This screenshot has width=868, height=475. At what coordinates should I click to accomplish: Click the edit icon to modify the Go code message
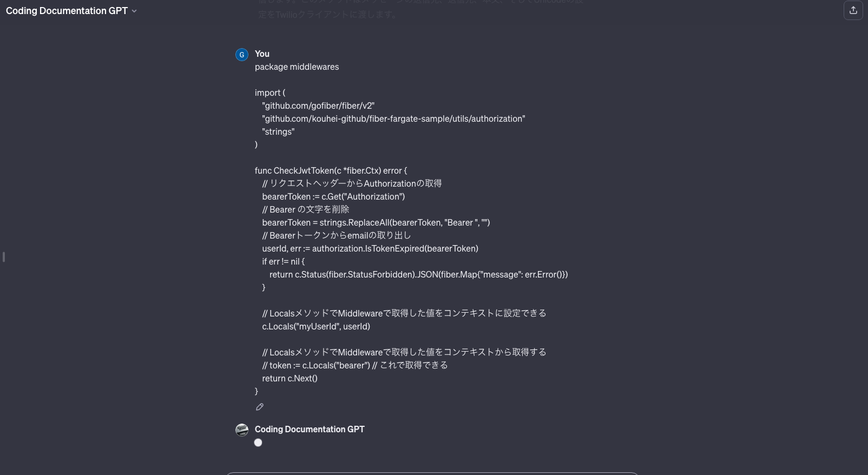pyautogui.click(x=260, y=407)
